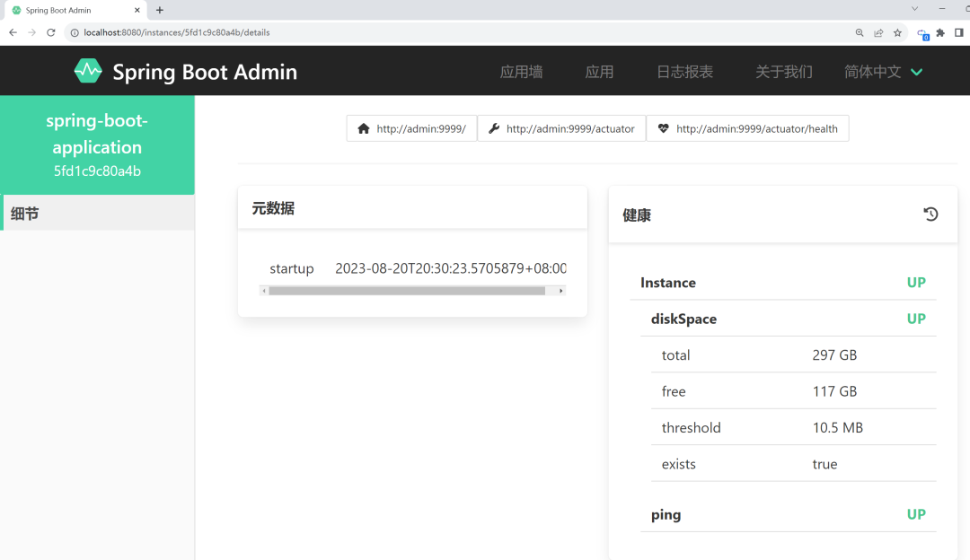Click the home icon on the admin:9999 button
Screen dimensions: 970x560
(364, 128)
